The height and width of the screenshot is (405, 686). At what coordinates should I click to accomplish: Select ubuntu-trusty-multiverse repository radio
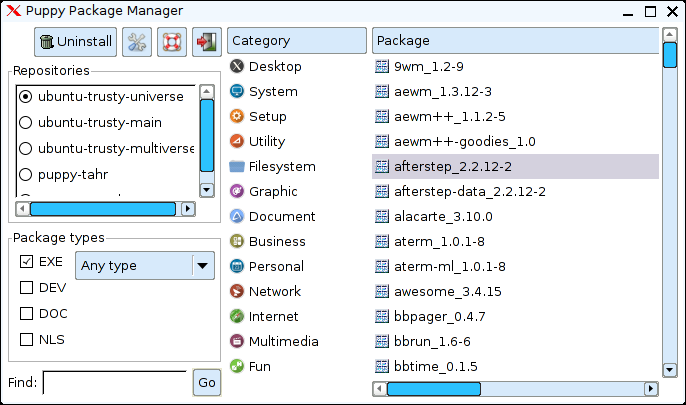pos(26,149)
